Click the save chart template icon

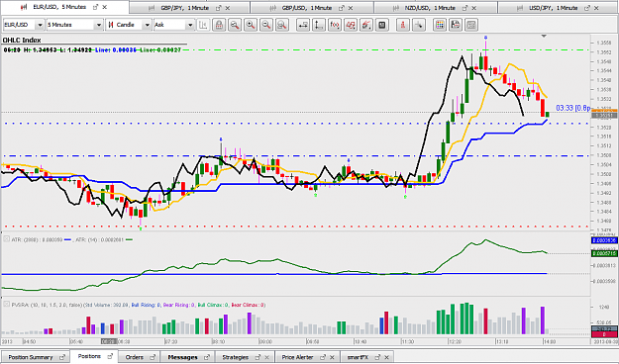pos(456,25)
